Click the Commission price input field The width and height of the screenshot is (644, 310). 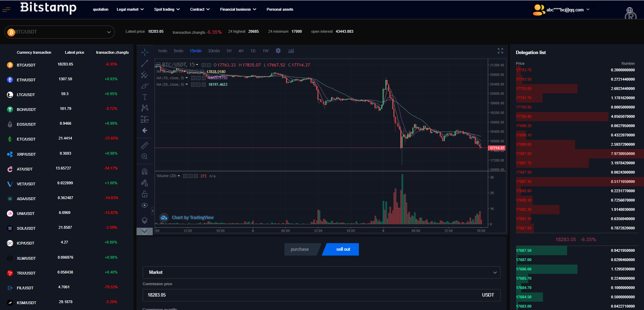pyautogui.click(x=310, y=295)
